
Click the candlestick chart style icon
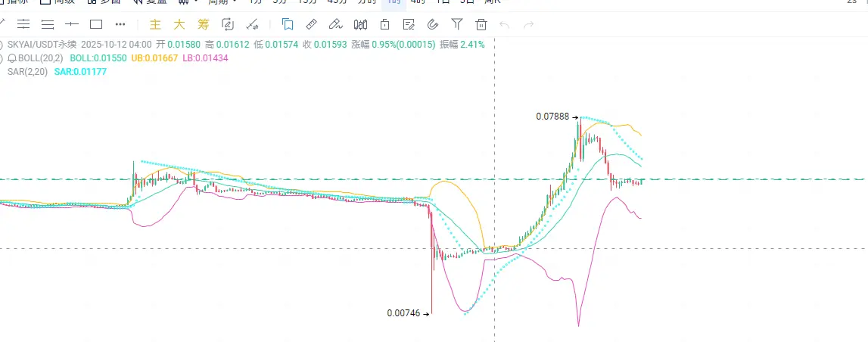360,23
